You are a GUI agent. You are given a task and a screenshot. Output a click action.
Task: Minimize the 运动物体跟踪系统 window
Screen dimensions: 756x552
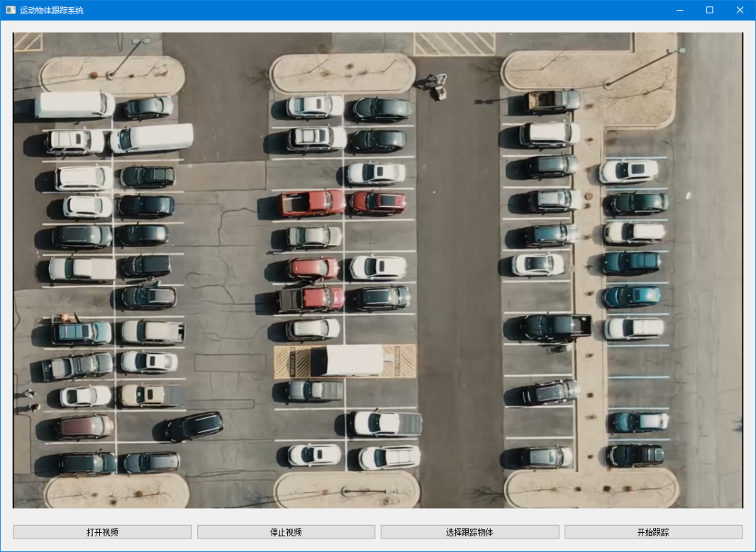(679, 10)
